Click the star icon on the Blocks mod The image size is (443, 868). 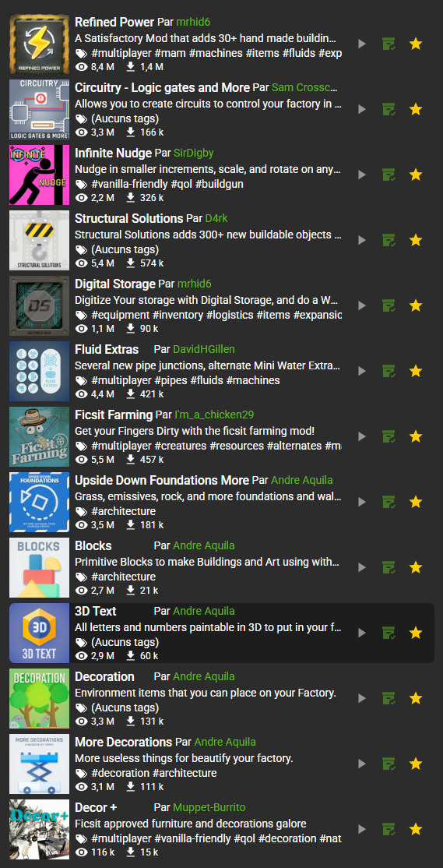click(x=416, y=567)
